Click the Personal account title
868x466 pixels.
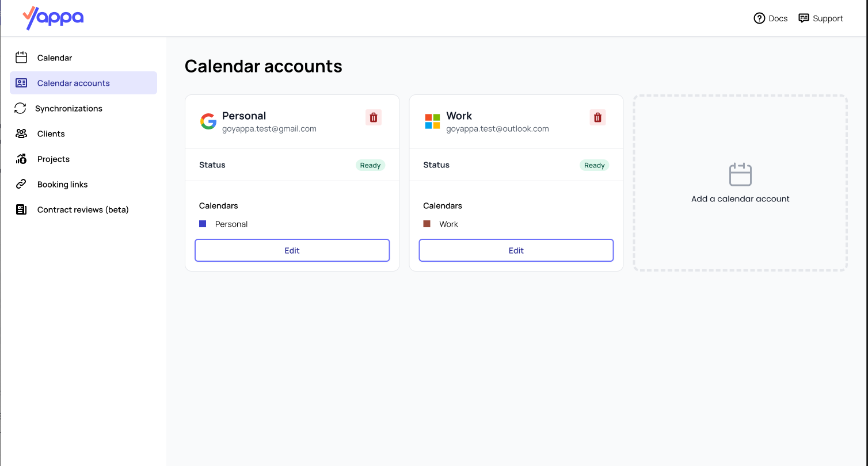pyautogui.click(x=244, y=116)
